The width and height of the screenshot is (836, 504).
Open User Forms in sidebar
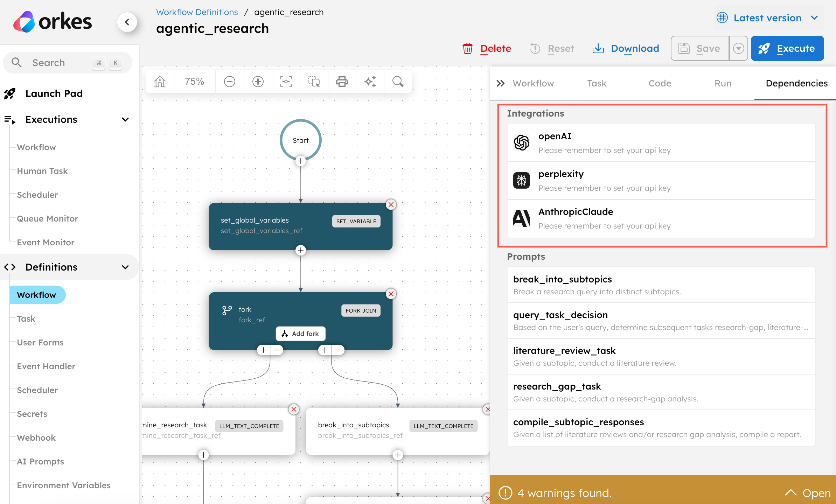[40, 343]
